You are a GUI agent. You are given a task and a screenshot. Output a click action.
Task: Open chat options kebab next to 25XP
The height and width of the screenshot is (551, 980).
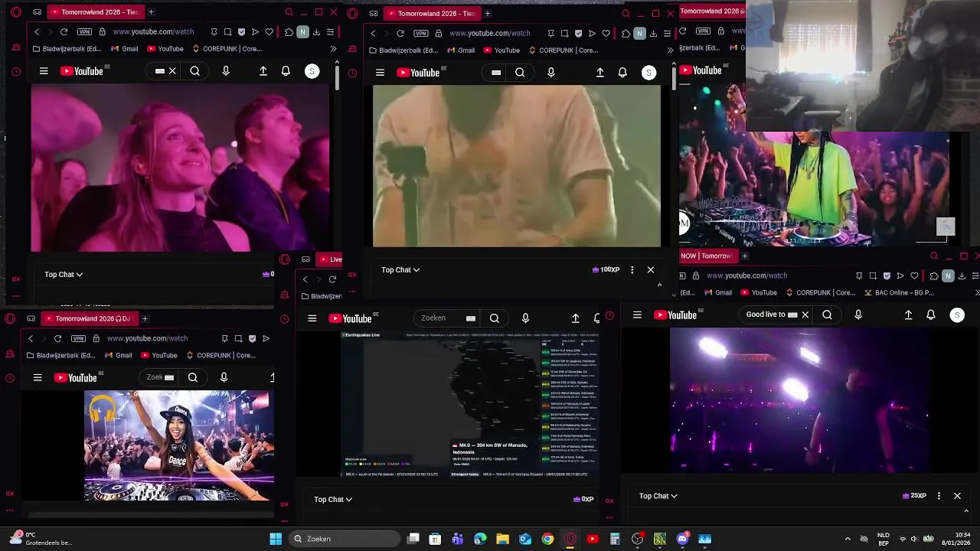tap(939, 496)
